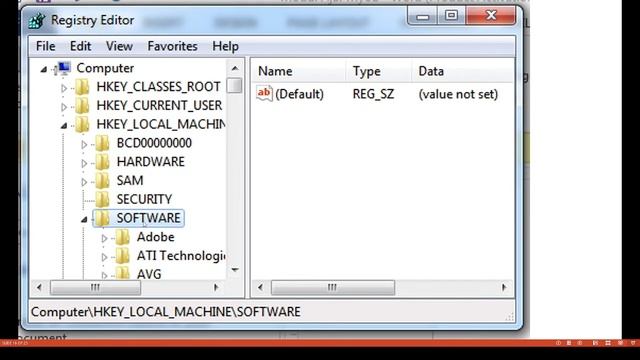Select the HKEY_LOCAL_MACHINE tree label
640x360 pixels.
click(160, 124)
